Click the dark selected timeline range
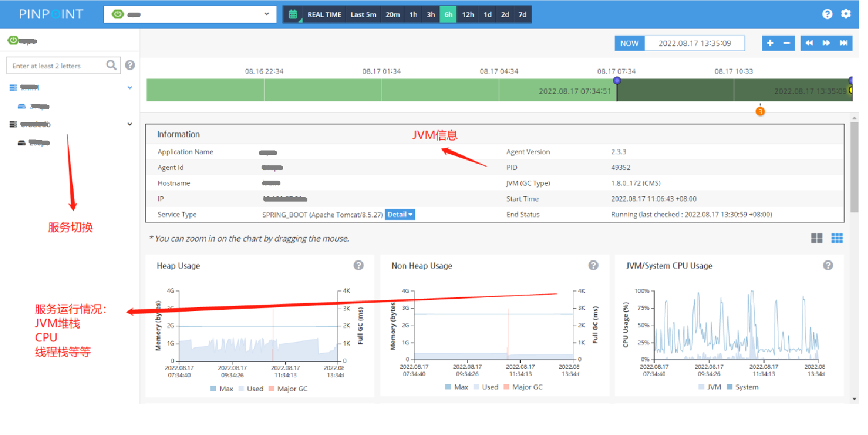The height and width of the screenshot is (435, 868). 734,90
